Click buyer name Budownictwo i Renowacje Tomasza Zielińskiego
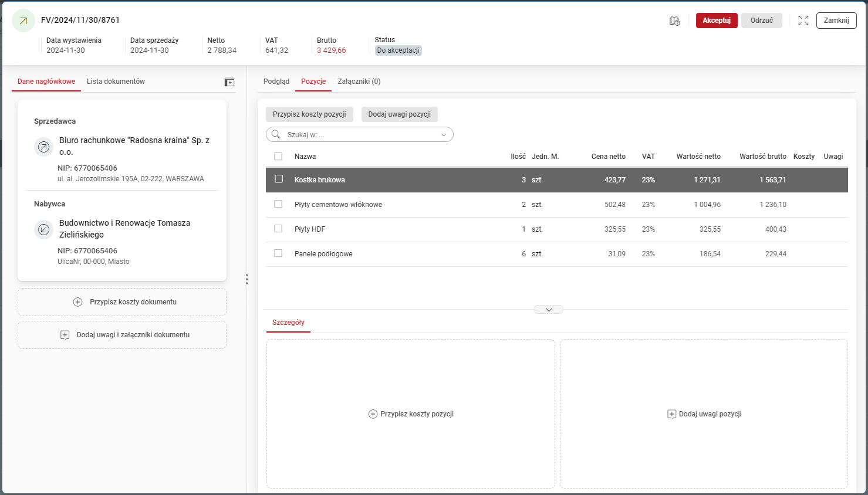Viewport: 868px width, 495px height. coord(125,229)
